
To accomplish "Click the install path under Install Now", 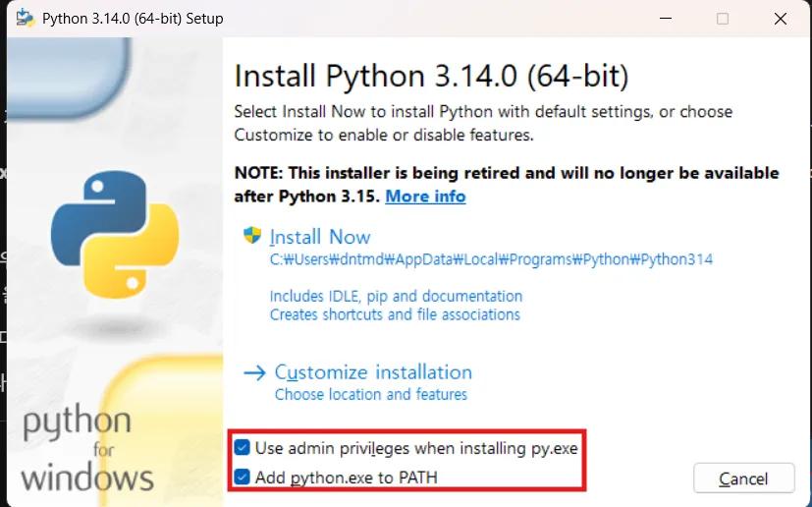I will pyautogui.click(x=491, y=260).
